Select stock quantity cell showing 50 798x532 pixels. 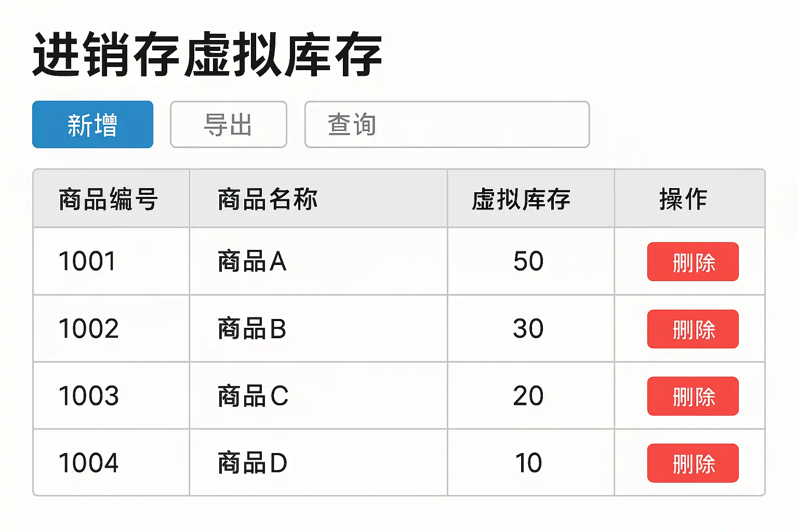point(528,261)
